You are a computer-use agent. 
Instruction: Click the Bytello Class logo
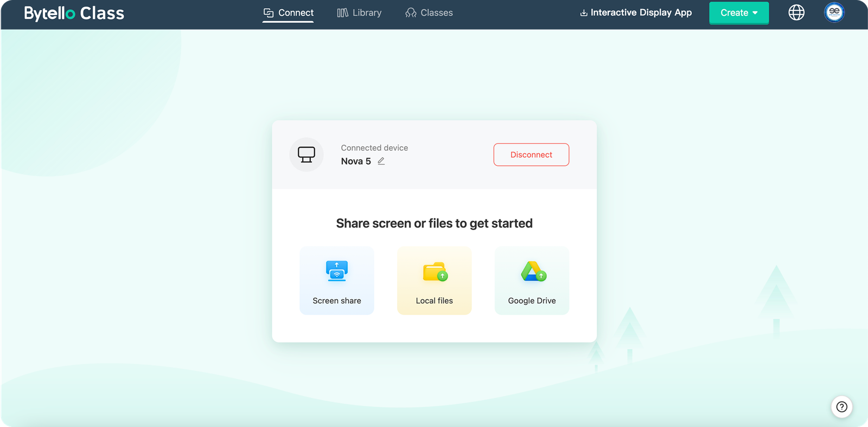(74, 13)
